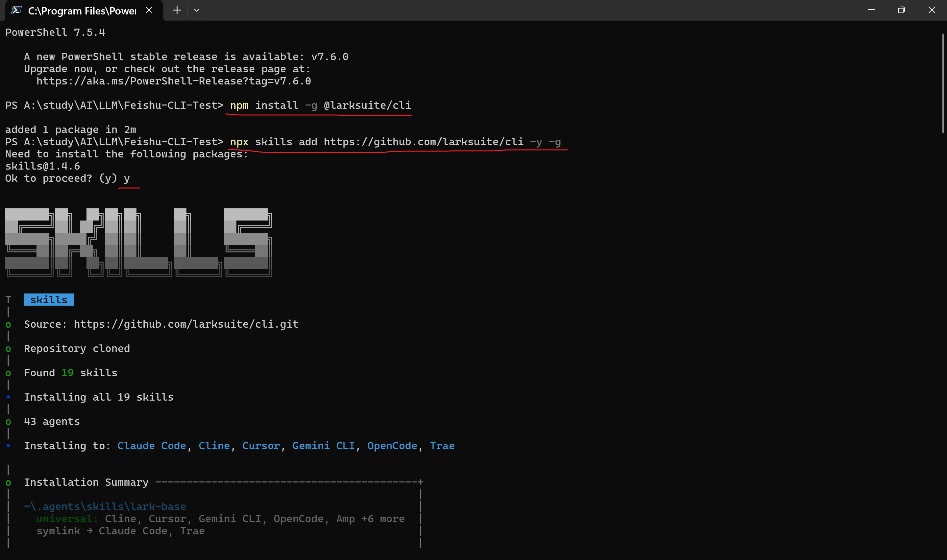Click the Source cli.git URL
This screenshot has width=947, height=560.
coord(186,324)
